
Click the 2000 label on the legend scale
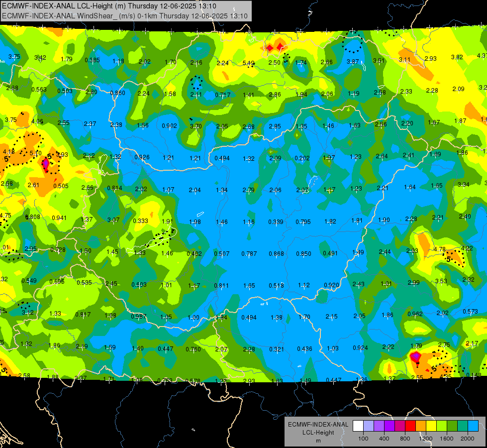pyautogui.click(x=468, y=439)
